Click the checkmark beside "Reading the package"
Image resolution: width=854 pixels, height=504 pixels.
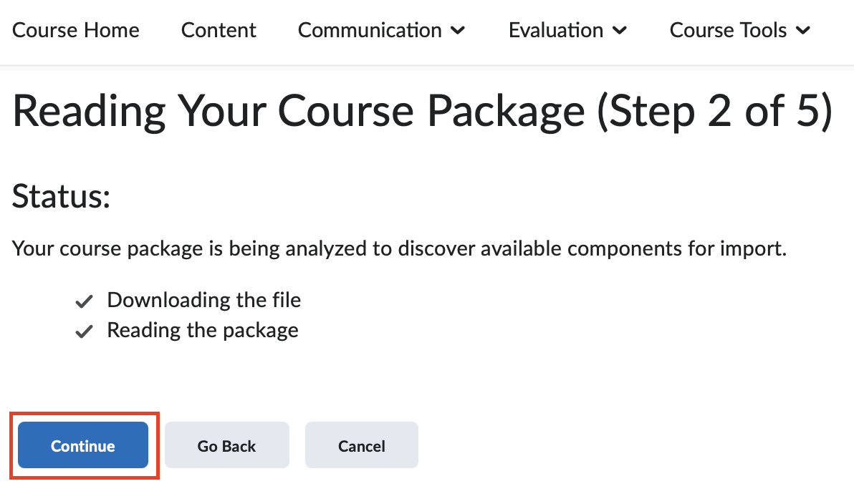83,331
